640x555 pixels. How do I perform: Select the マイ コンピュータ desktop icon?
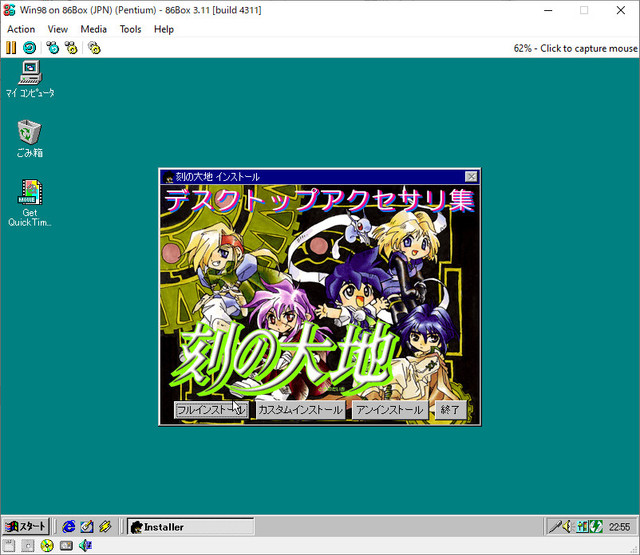[x=30, y=79]
